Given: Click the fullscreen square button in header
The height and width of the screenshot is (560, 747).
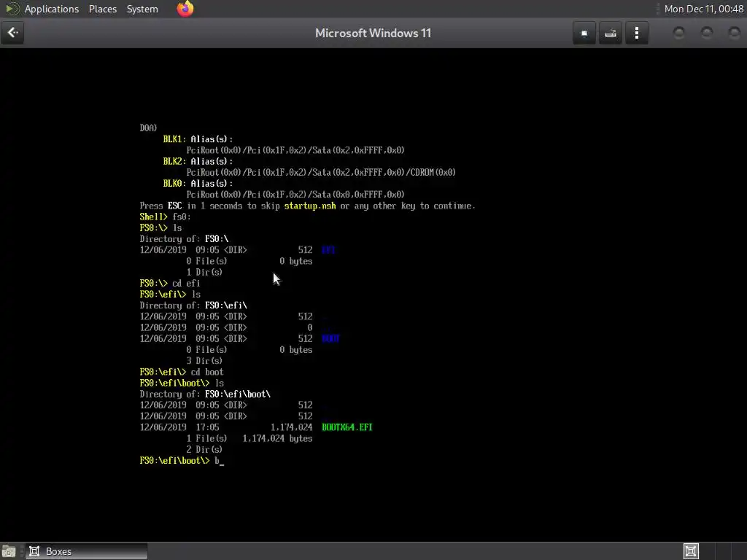Looking at the screenshot, I should [584, 33].
